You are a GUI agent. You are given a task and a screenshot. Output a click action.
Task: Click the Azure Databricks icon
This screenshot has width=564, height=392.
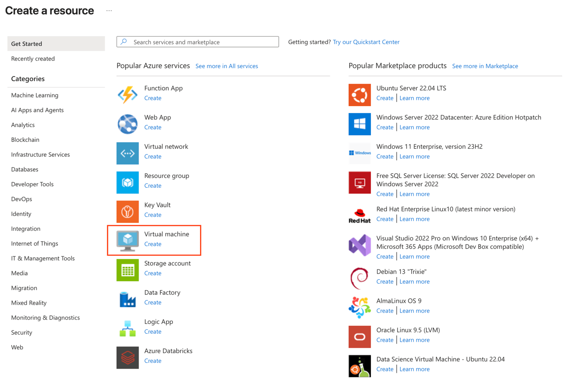tap(127, 357)
